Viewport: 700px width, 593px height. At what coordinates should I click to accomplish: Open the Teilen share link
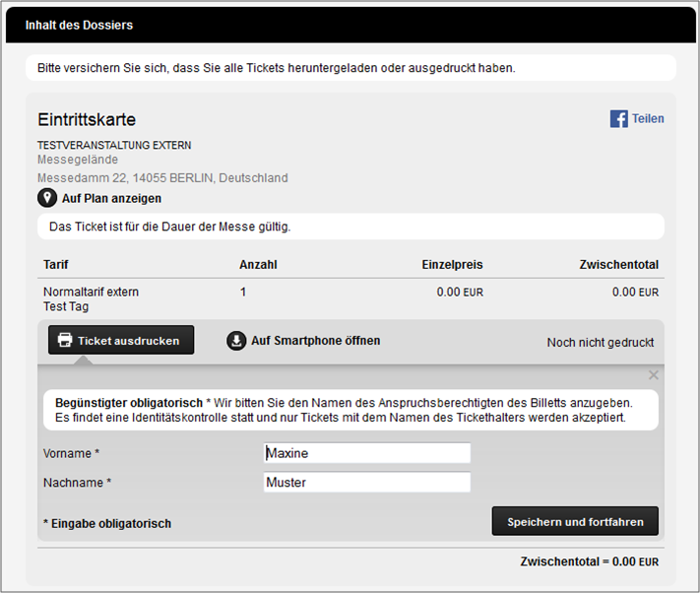tap(648, 119)
